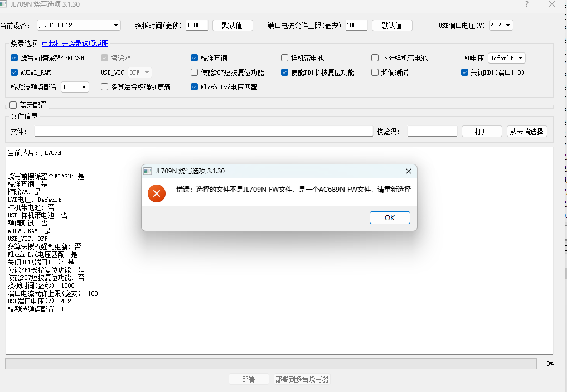Enable the 频偏测试 checkbox
Viewport: 567px width, 392px height.
[x=375, y=72]
